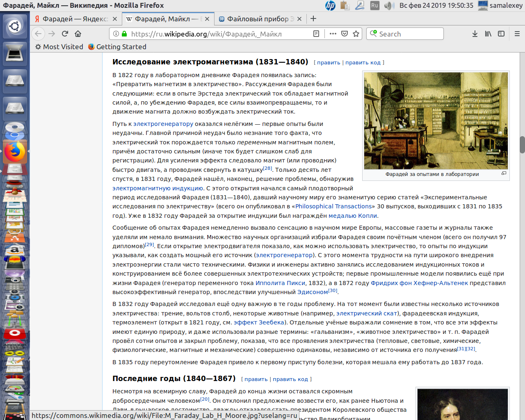Viewport: 525px width, 420px height.
Task: Bookmark this page with the star
Action: (x=356, y=34)
